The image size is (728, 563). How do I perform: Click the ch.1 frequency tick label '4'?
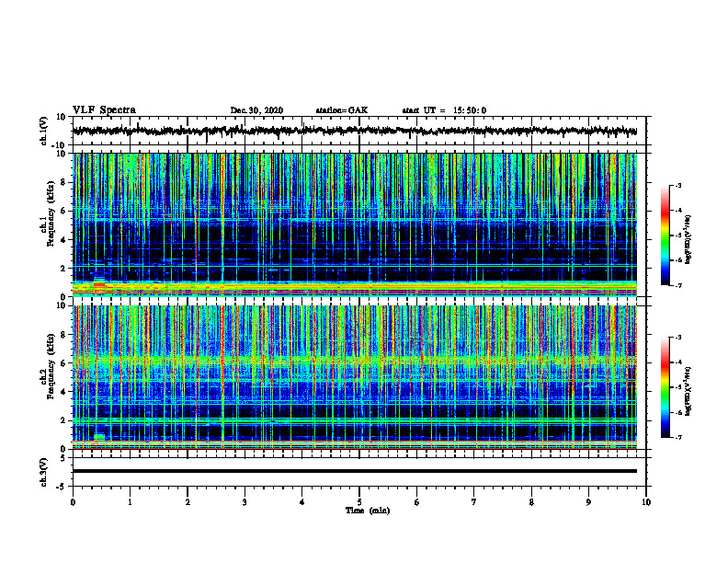(64, 240)
